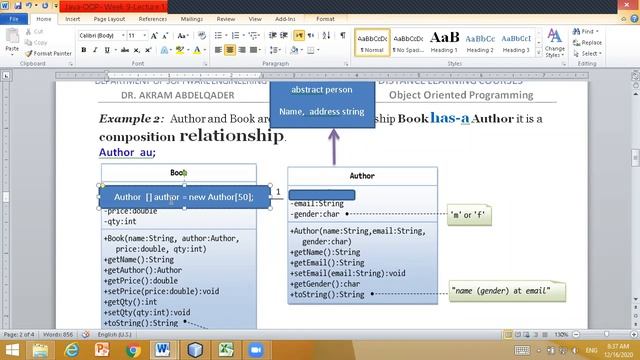Viewport: 640px width, 360px height.
Task: Open line spacing options
Action: pyautogui.click(x=274, y=50)
